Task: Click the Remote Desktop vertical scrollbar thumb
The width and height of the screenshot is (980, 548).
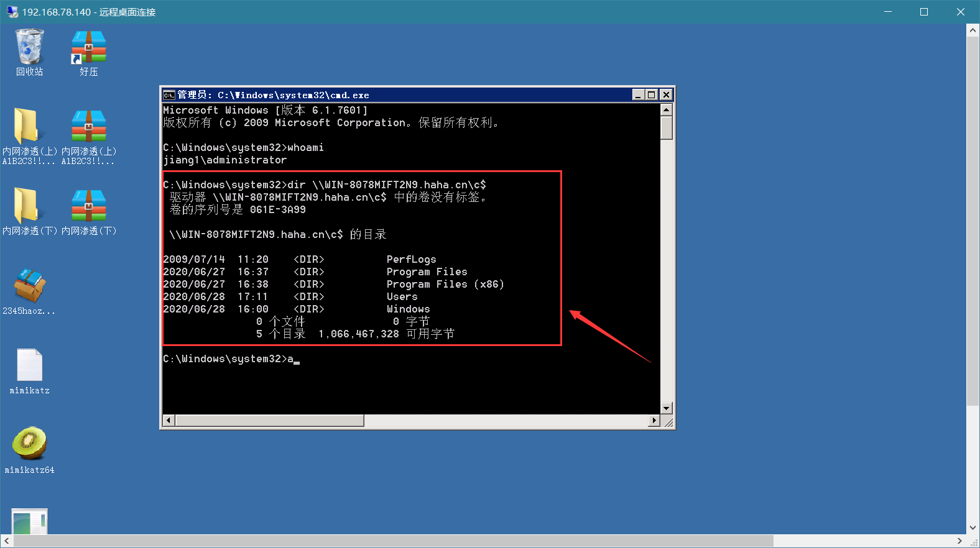Action: (x=973, y=221)
